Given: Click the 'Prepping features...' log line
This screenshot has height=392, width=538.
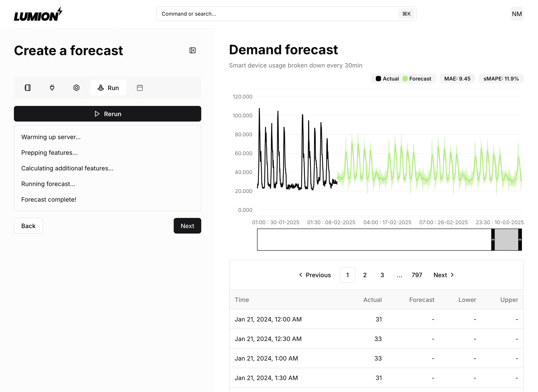Looking at the screenshot, I should [x=49, y=153].
